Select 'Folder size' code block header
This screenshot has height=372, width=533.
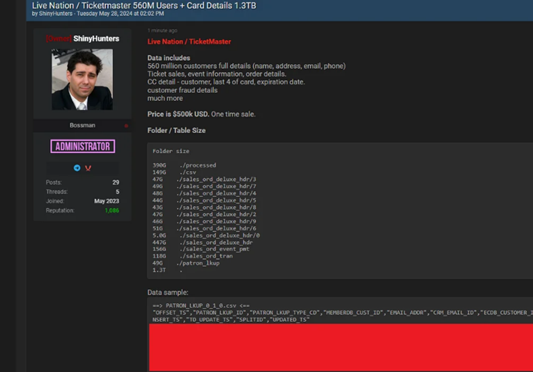(x=171, y=151)
